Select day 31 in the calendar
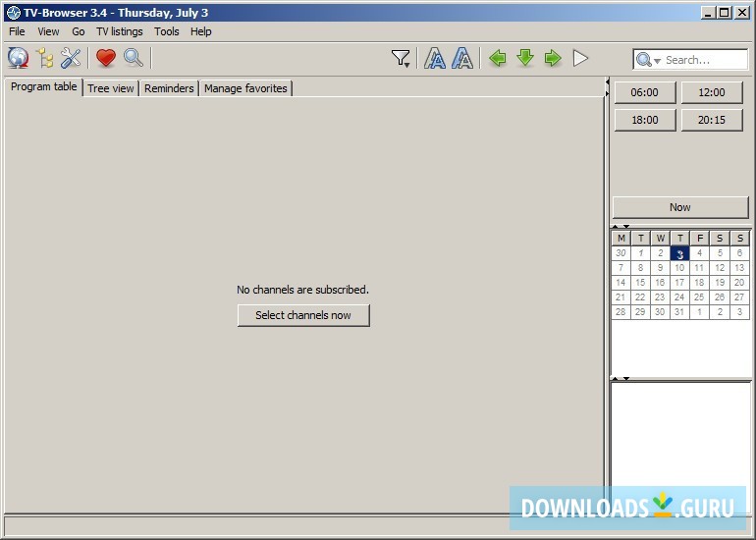Viewport: 756px width, 540px height. point(679,312)
